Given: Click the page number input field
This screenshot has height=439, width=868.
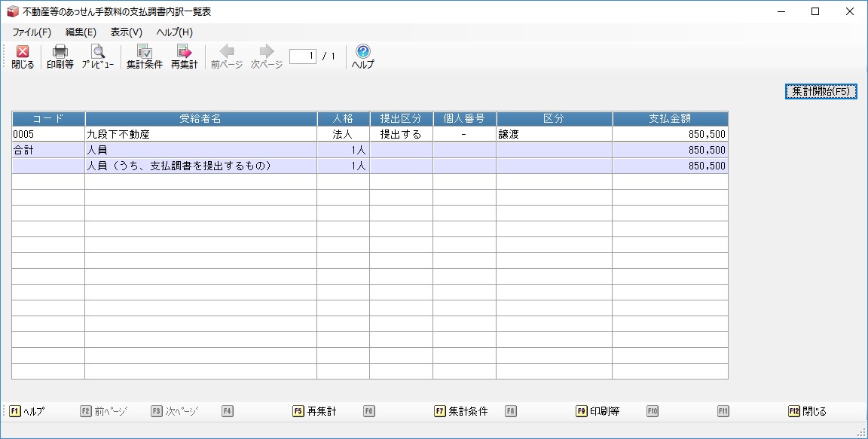Looking at the screenshot, I should [302, 56].
